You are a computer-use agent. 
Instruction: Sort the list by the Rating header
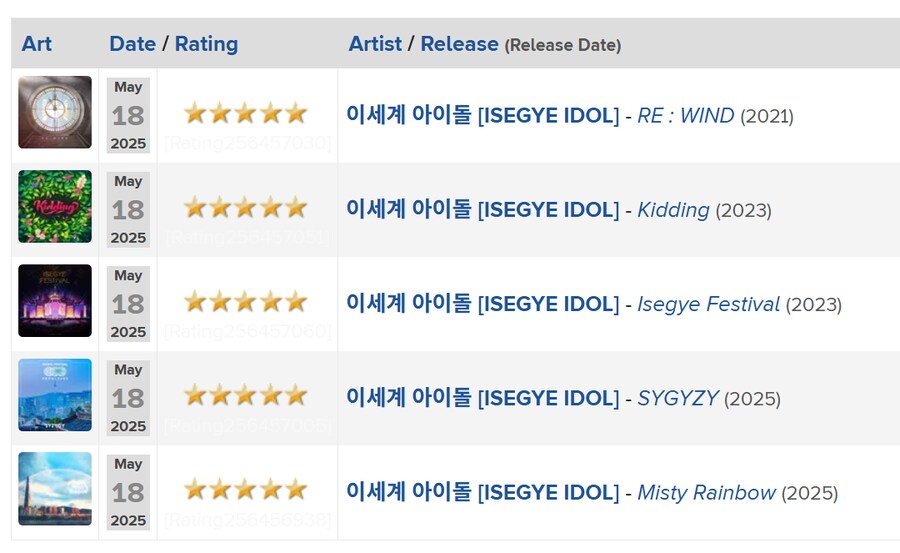click(x=206, y=44)
